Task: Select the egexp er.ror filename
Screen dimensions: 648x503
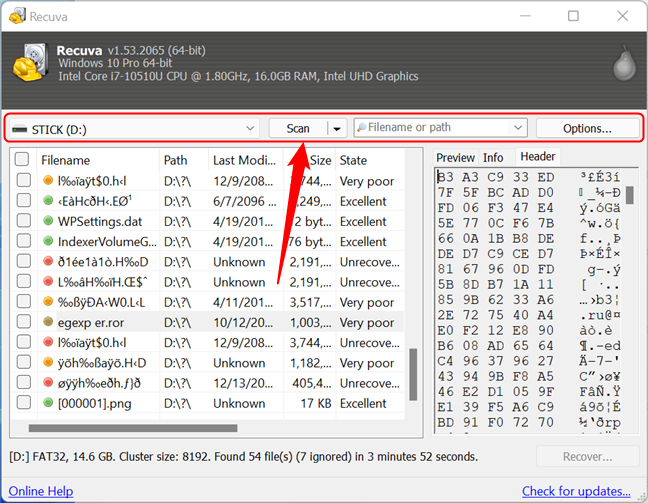Action: point(91,322)
